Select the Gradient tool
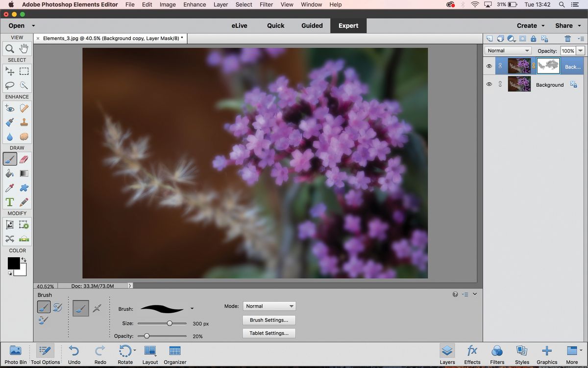Image resolution: width=588 pixels, height=368 pixels. [24, 173]
